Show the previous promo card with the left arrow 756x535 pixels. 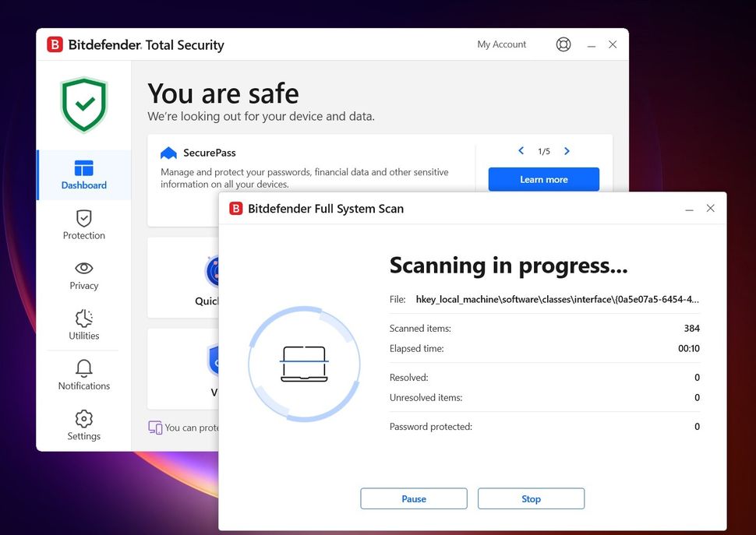click(x=521, y=151)
